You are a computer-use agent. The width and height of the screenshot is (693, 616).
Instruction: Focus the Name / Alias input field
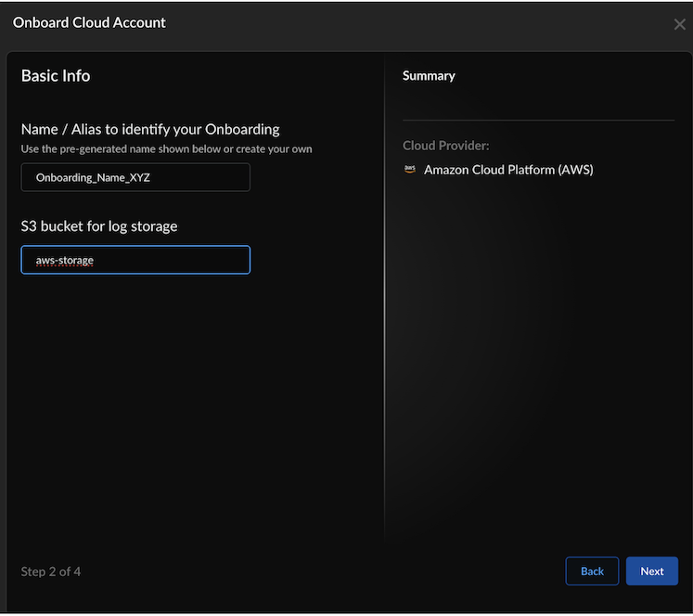point(135,177)
